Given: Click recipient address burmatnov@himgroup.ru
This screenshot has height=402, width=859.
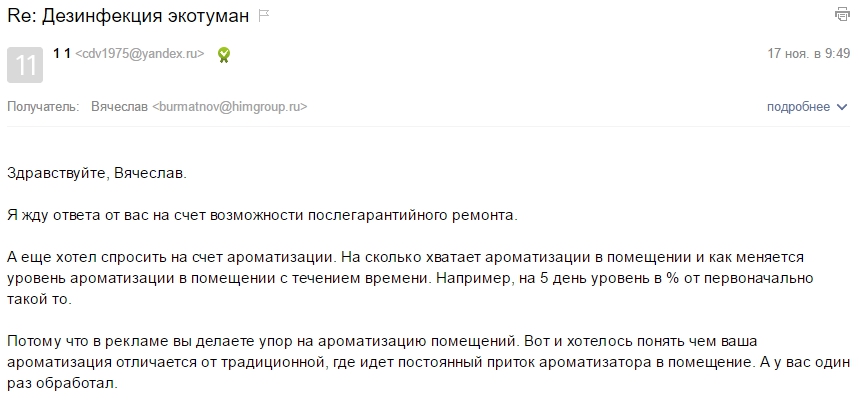Looking at the screenshot, I should pos(230,106).
